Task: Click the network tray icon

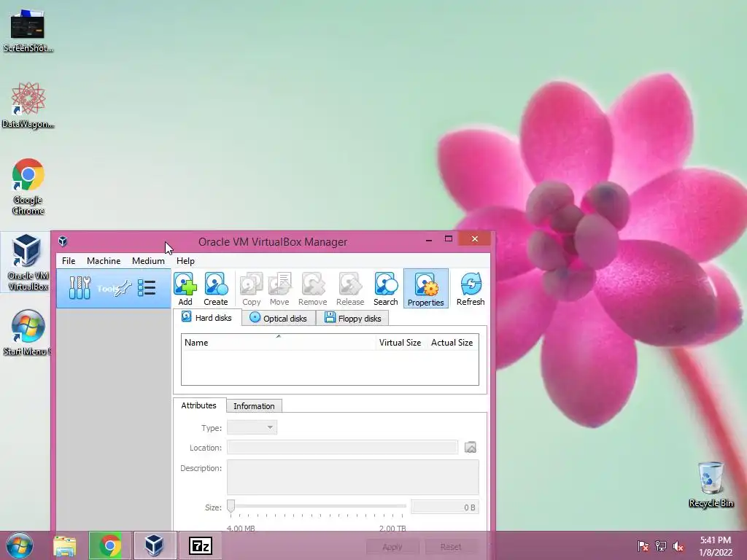Action: click(661, 546)
